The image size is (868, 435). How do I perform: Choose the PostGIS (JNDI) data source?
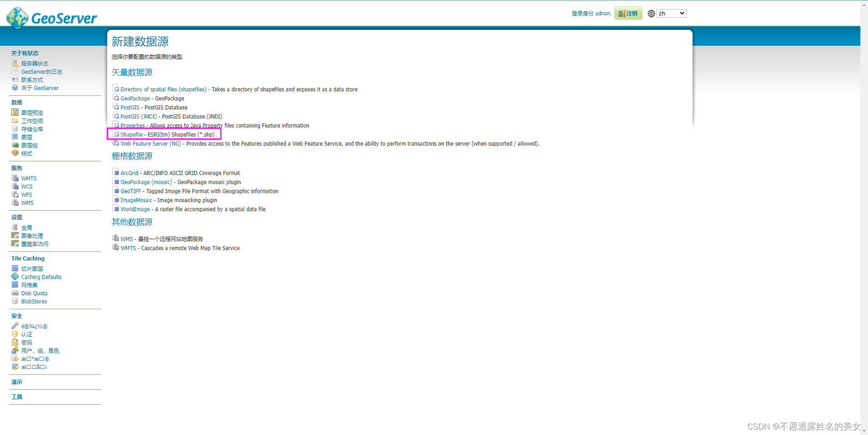point(138,117)
